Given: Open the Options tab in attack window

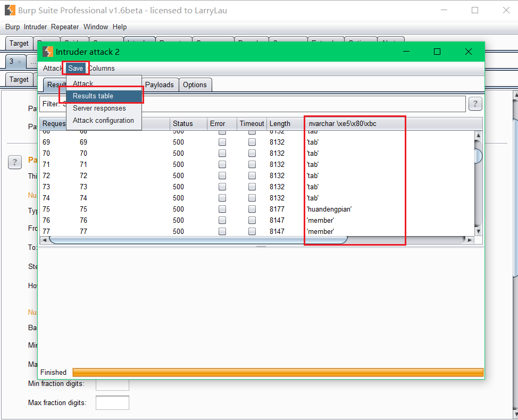Looking at the screenshot, I should (195, 85).
